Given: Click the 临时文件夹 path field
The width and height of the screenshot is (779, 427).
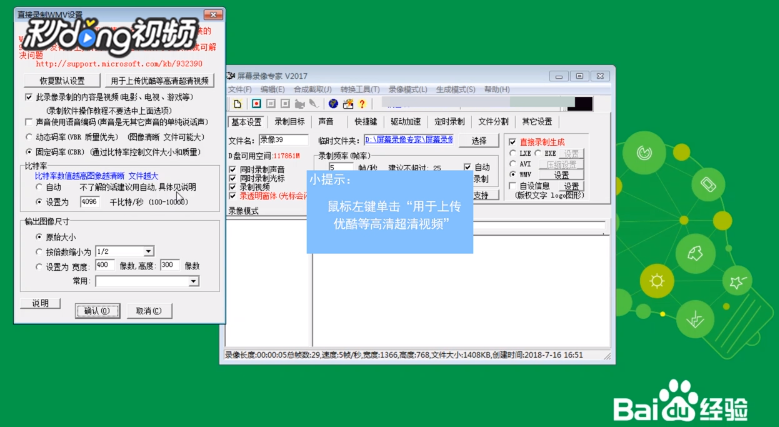Looking at the screenshot, I should (408, 141).
